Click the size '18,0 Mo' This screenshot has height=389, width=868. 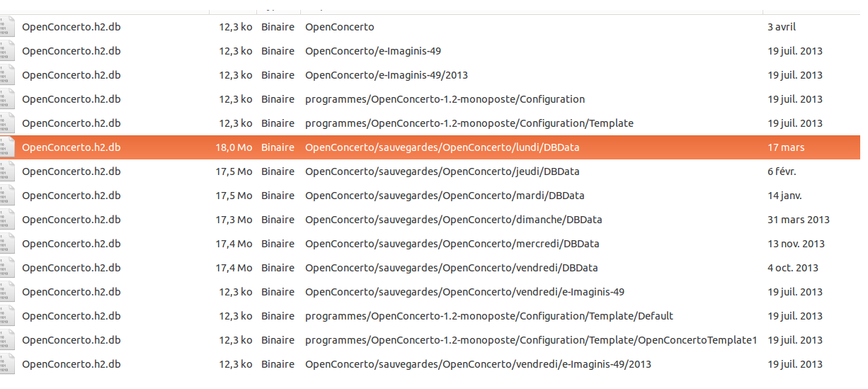[234, 147]
